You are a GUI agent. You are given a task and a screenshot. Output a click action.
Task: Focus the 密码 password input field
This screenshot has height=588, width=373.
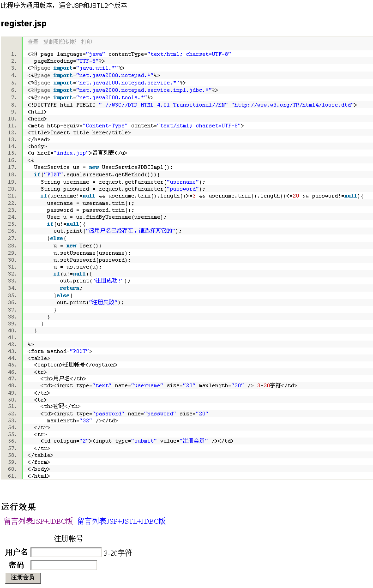coord(64,565)
